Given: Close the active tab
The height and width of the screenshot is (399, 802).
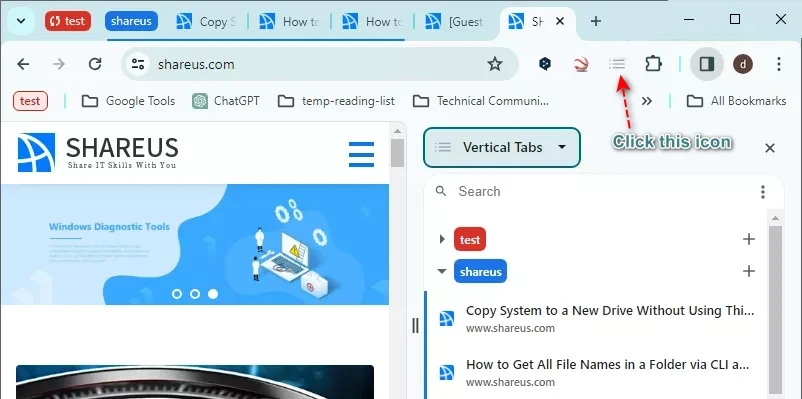Looking at the screenshot, I should (560, 21).
